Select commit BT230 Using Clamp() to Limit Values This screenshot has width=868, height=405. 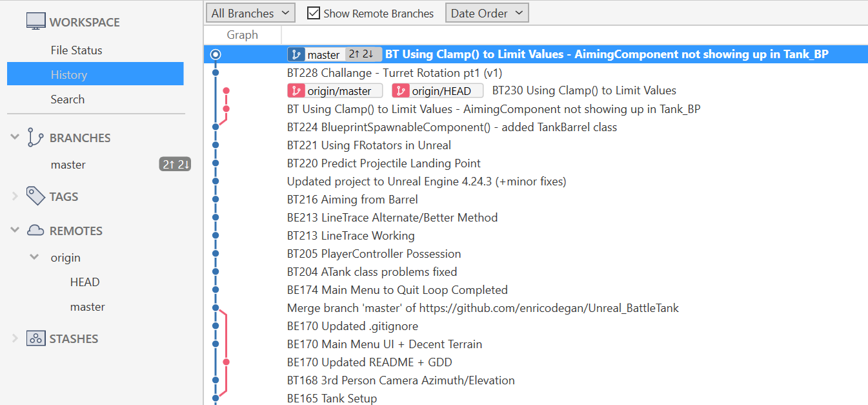pos(584,91)
